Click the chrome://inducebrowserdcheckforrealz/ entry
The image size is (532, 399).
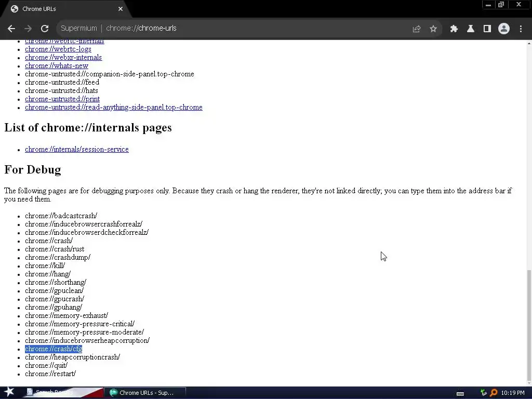point(87,232)
